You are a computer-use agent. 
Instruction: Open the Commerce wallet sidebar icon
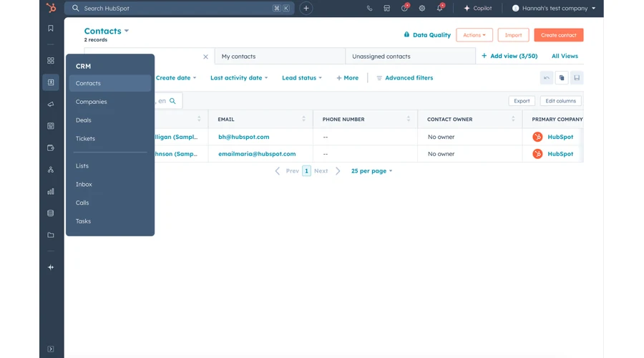point(51,147)
